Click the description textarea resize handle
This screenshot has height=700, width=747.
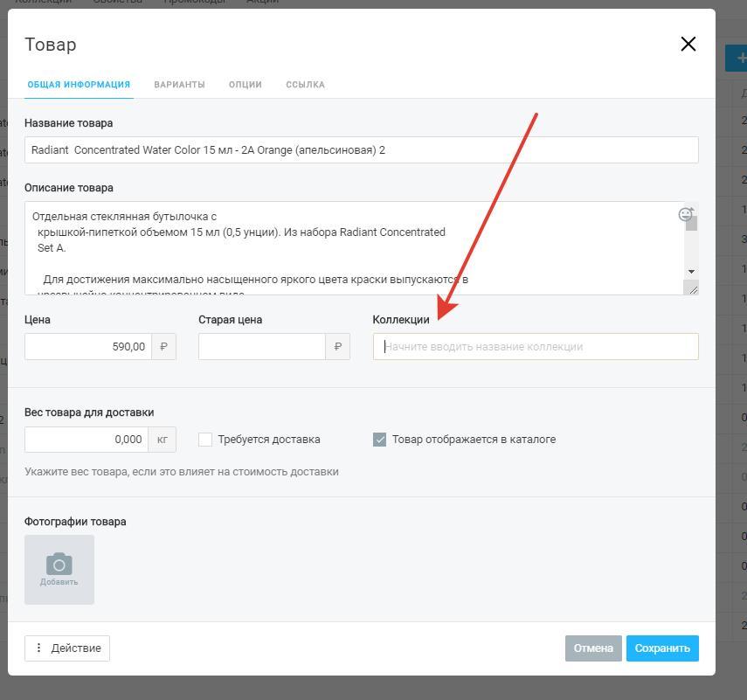[x=692, y=288]
